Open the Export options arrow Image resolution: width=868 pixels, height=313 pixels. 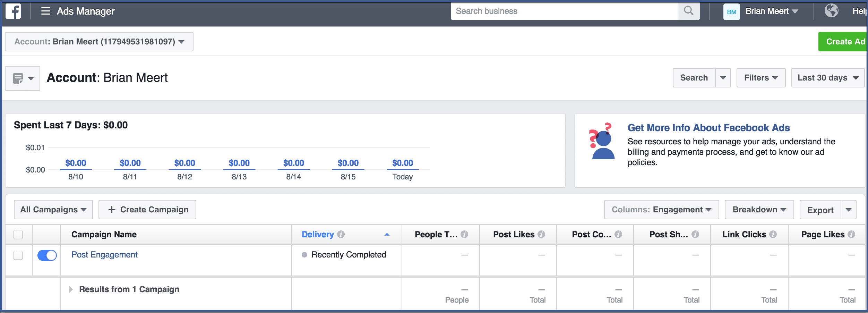coord(849,210)
